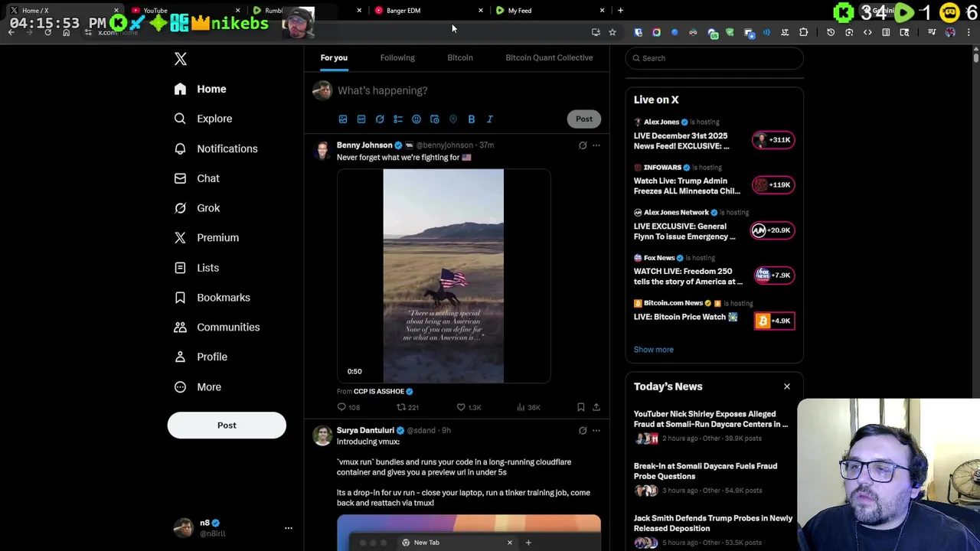The image size is (980, 551).
Task: Open browser extensions puzzle menu
Action: point(803,32)
